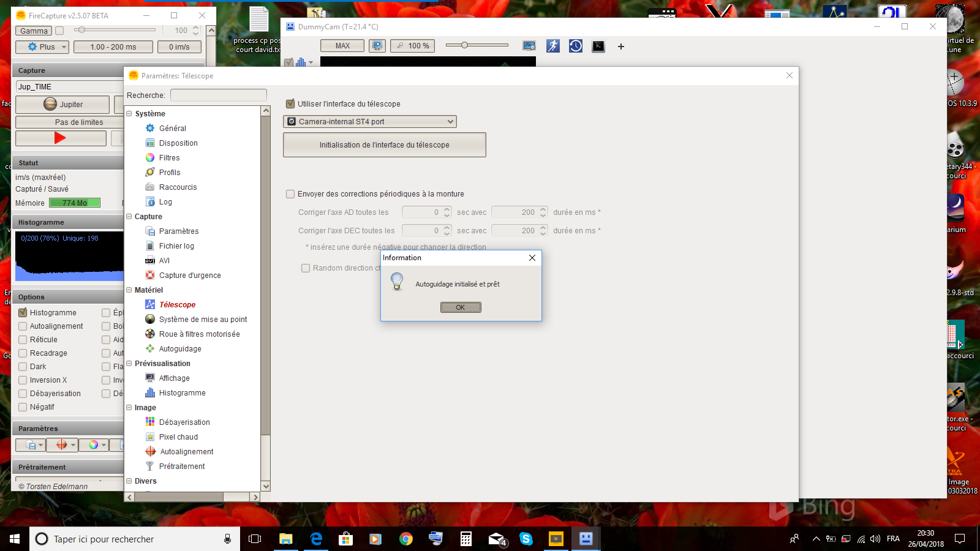Open the display settings icon with gear in DummyCam
This screenshot has height=551, width=980.
click(529, 46)
